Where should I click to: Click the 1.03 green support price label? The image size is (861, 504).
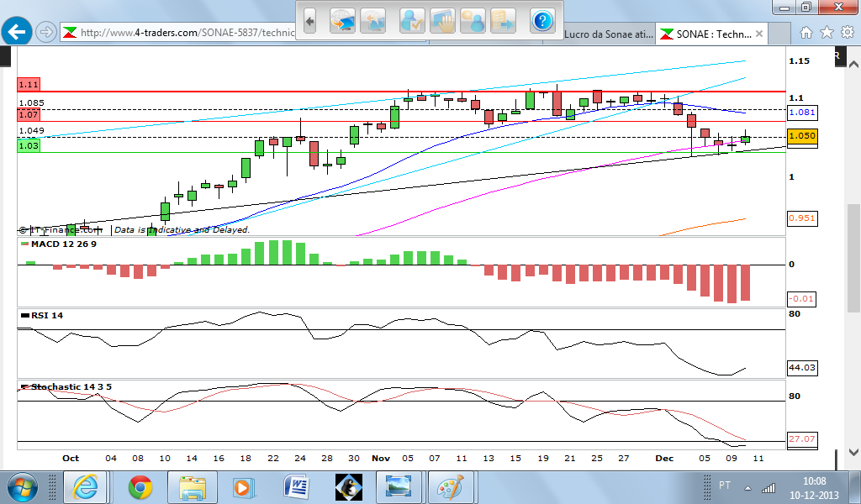(29, 146)
